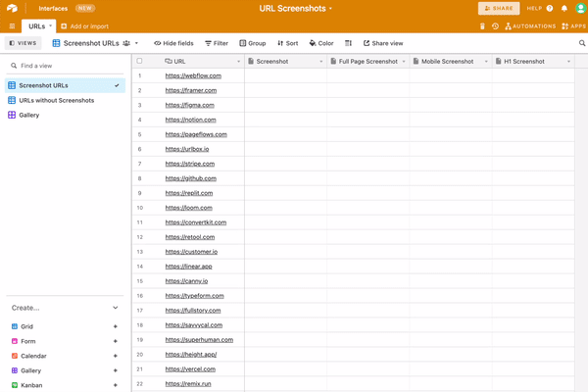Open the notifications bell icon
Viewport: 588px width, 392px height.
click(x=563, y=8)
